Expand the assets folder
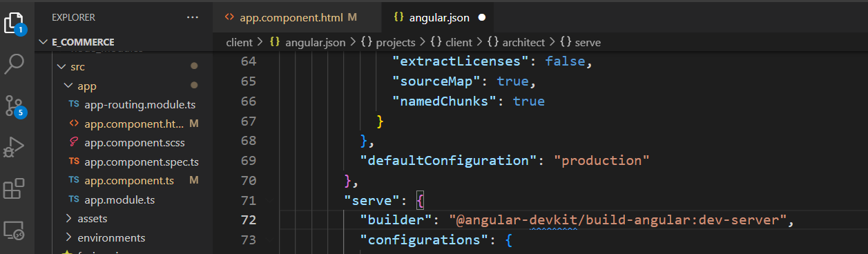This screenshot has width=868, height=254. pyautogui.click(x=68, y=219)
